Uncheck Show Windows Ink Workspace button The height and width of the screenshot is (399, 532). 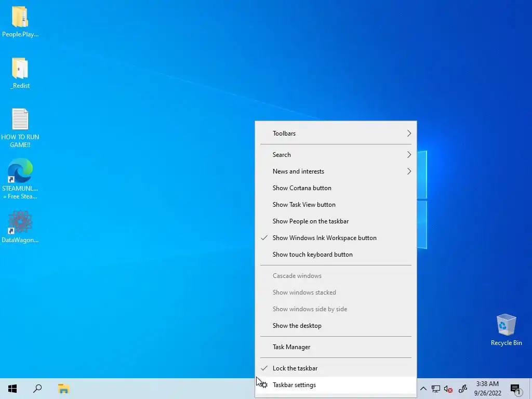(336, 238)
